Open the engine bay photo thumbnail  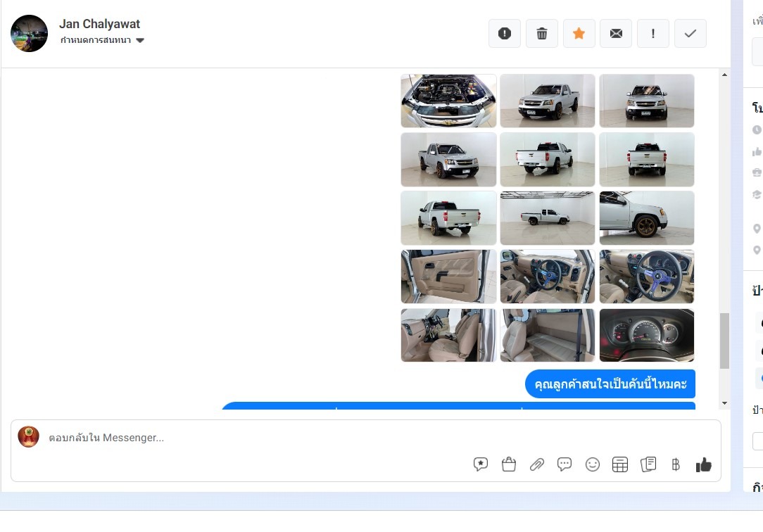tap(448, 101)
